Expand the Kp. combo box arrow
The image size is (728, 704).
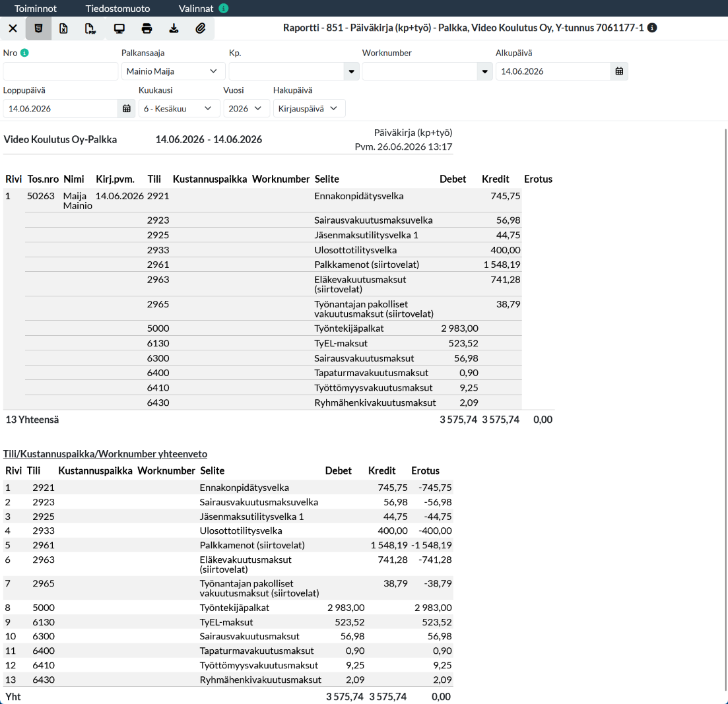pos(351,71)
